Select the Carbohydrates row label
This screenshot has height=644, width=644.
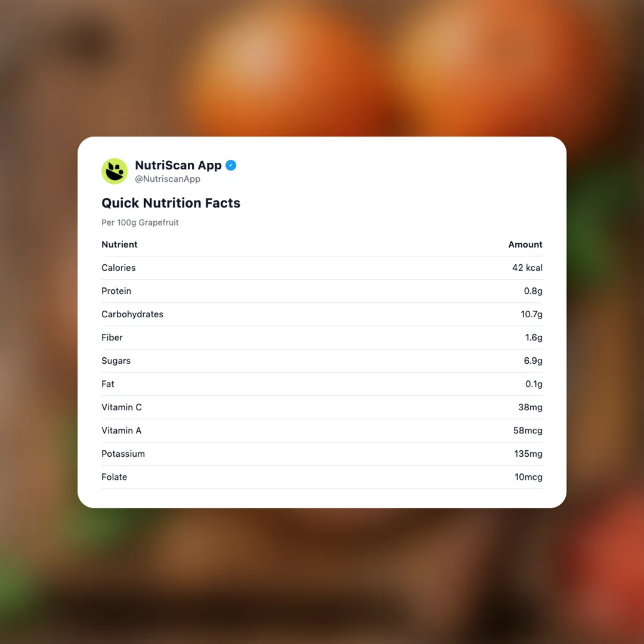[x=132, y=314]
